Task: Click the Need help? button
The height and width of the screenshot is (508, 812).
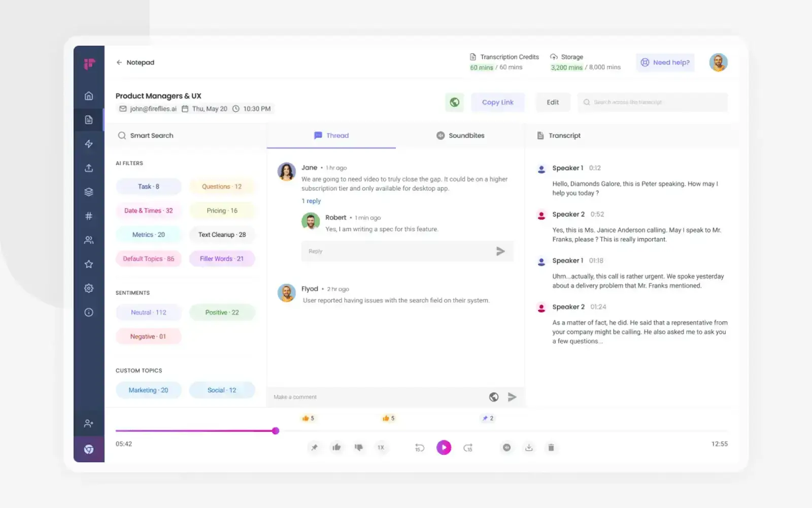Action: pos(665,62)
